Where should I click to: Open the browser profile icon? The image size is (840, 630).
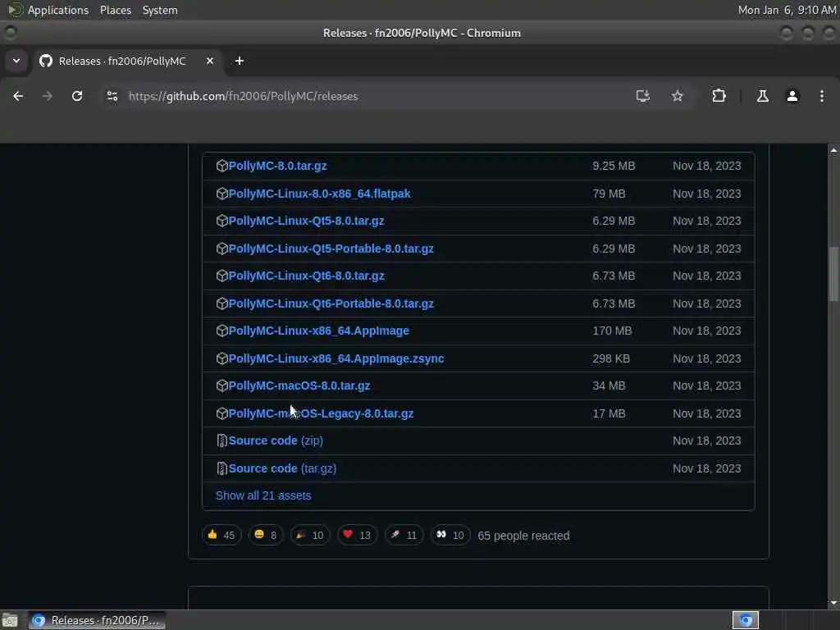tap(792, 96)
